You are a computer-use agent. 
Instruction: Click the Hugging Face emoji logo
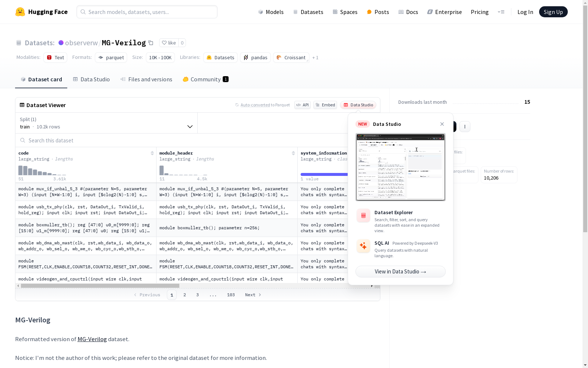point(20,12)
